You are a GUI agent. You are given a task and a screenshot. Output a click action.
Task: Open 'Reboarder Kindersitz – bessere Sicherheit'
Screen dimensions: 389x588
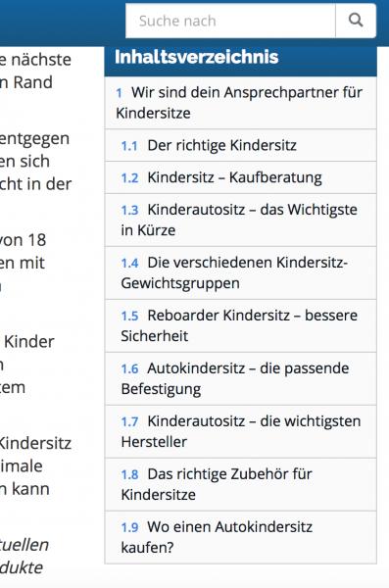point(240,326)
